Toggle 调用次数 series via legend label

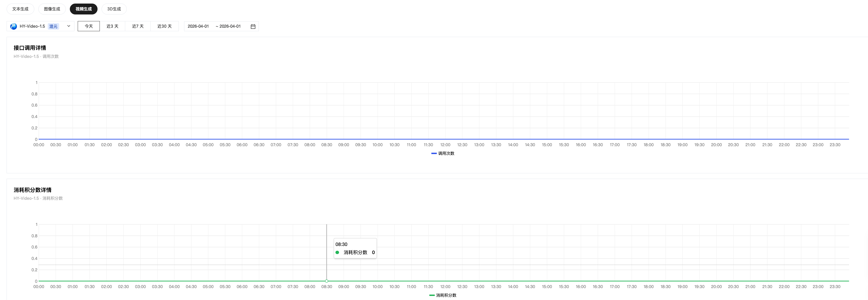click(446, 154)
